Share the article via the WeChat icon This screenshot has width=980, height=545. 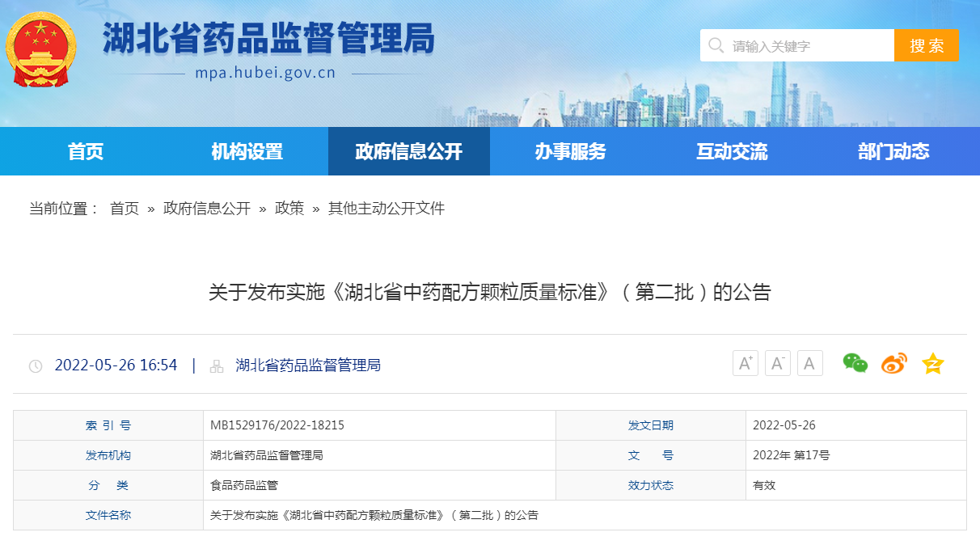click(x=855, y=363)
